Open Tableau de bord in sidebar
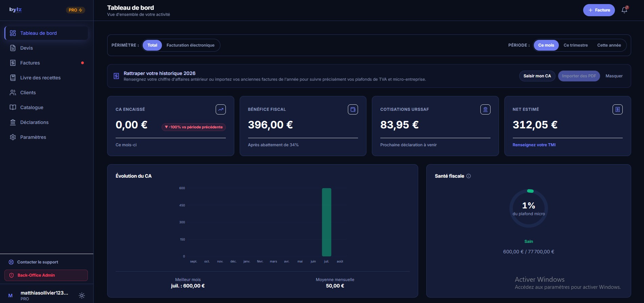Viewport: 644px width, 303px height. (x=46, y=33)
